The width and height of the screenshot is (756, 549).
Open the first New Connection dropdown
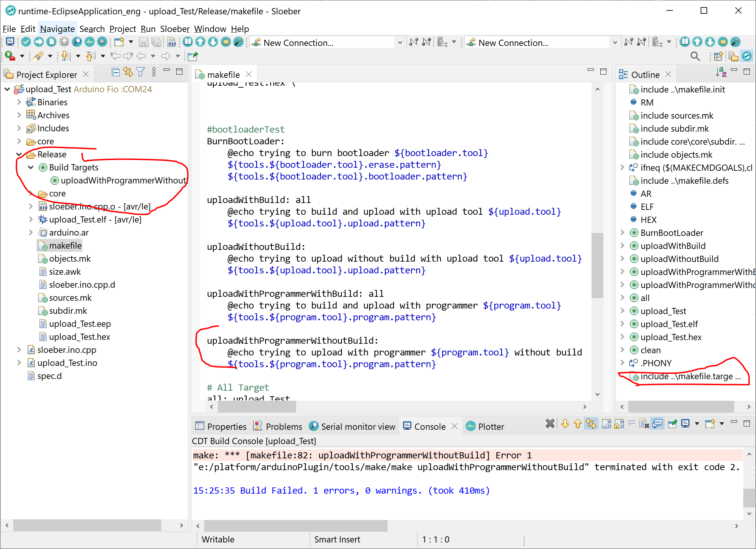400,43
